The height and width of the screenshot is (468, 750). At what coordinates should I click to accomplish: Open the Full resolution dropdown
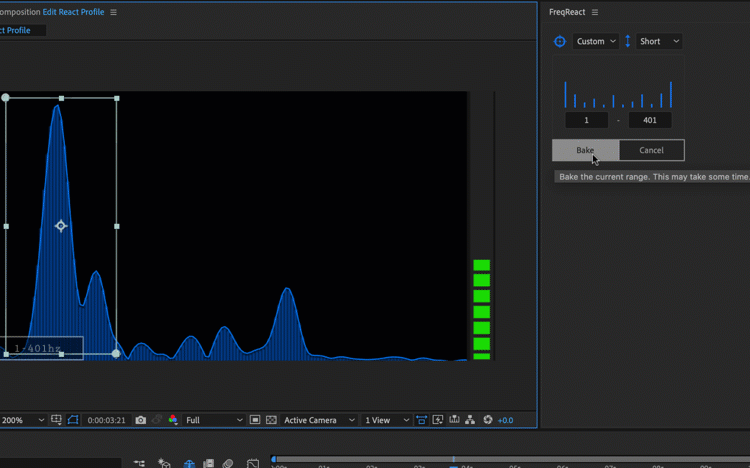pyautogui.click(x=214, y=420)
